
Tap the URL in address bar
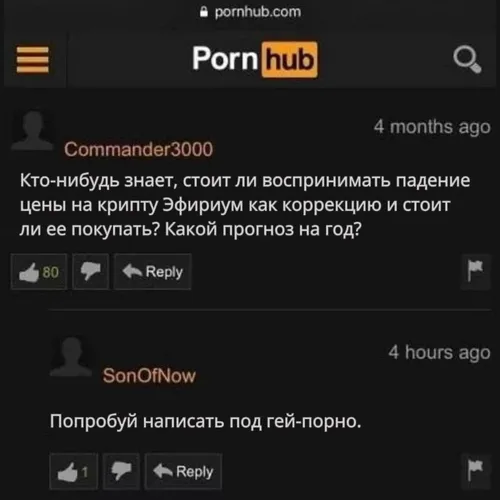[x=258, y=12]
